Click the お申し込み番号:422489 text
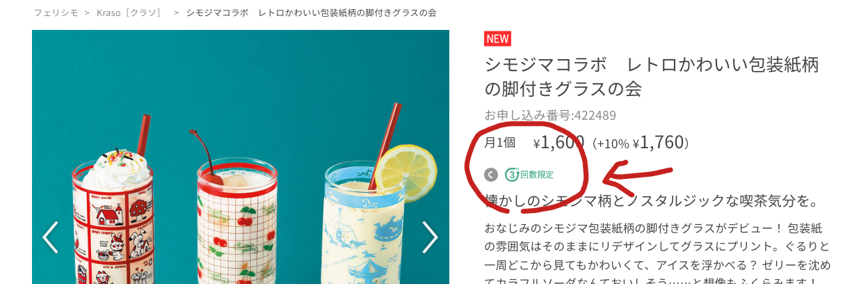Screen dimensions: 868x284 pos(550,116)
